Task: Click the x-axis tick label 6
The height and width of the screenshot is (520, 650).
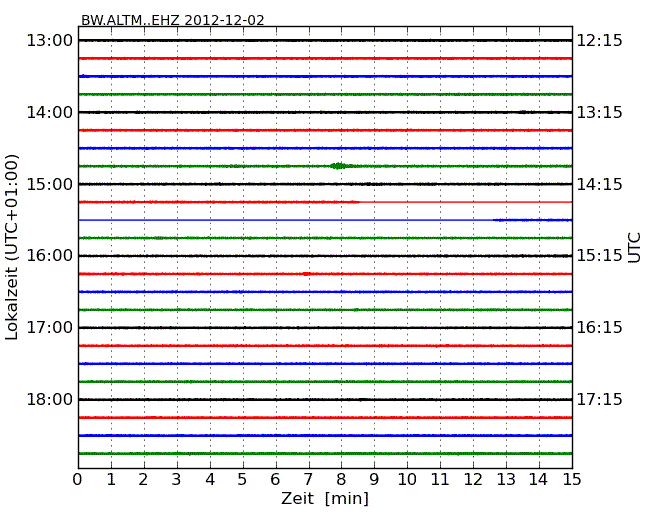Action: click(x=275, y=480)
